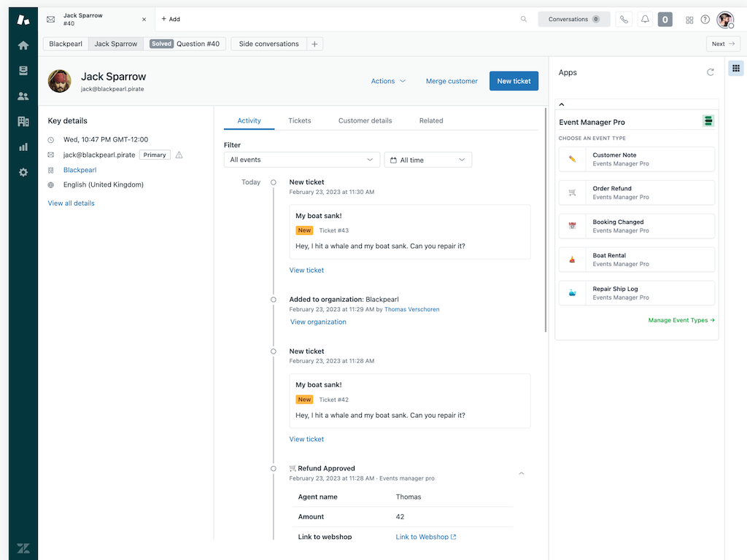
Task: Click the search icon in the top bar
Action: [x=524, y=19]
